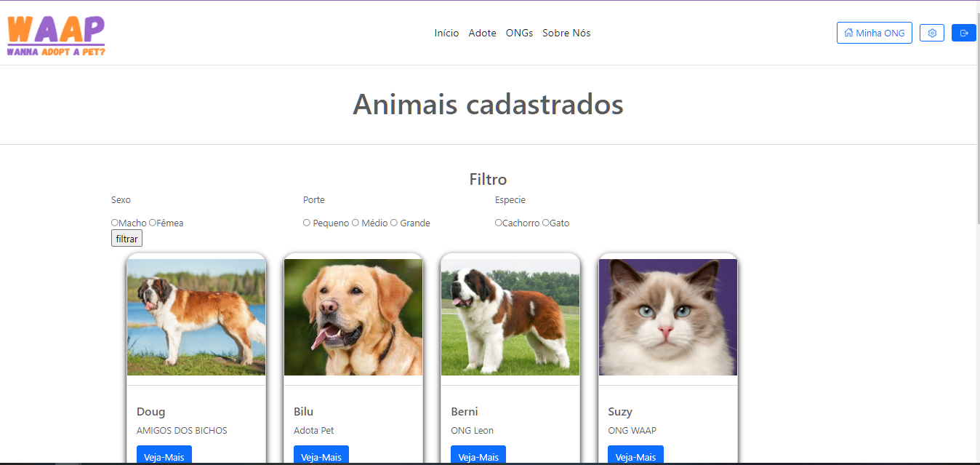Open the Adote menu item

[x=482, y=33]
